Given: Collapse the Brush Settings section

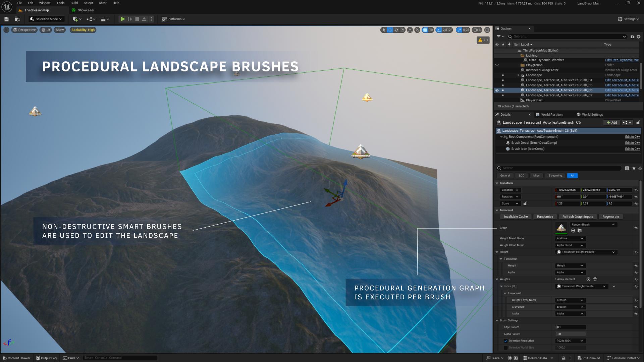Looking at the screenshot, I should point(497,320).
